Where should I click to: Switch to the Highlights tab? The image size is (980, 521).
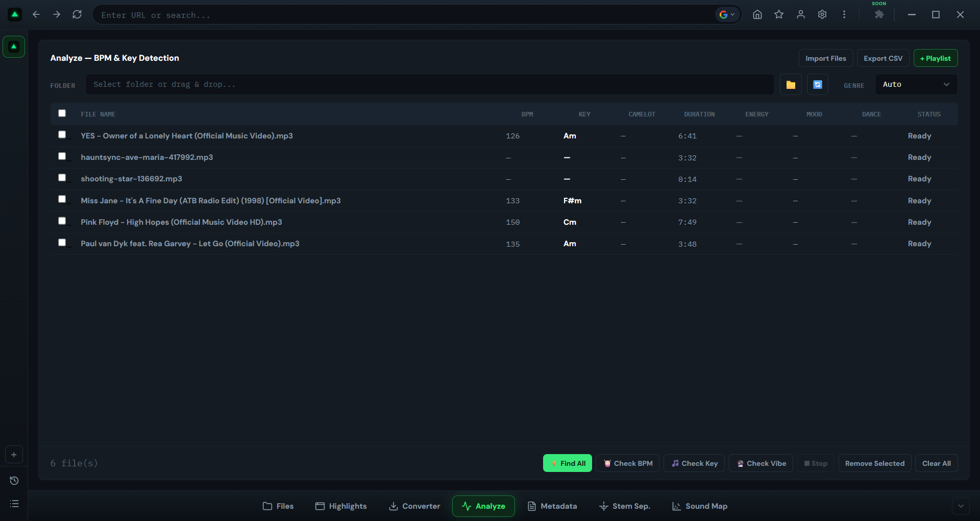[x=341, y=506]
